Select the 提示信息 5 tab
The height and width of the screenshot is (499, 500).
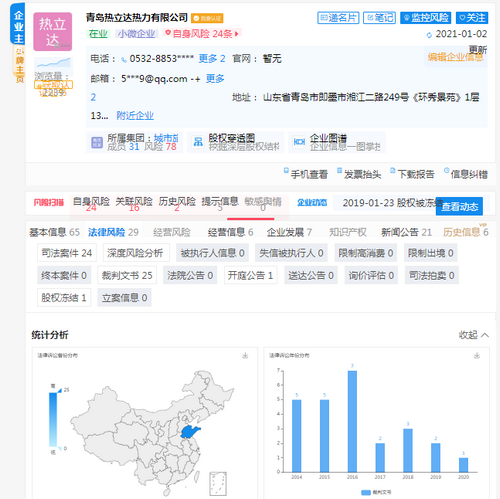pyautogui.click(x=220, y=204)
